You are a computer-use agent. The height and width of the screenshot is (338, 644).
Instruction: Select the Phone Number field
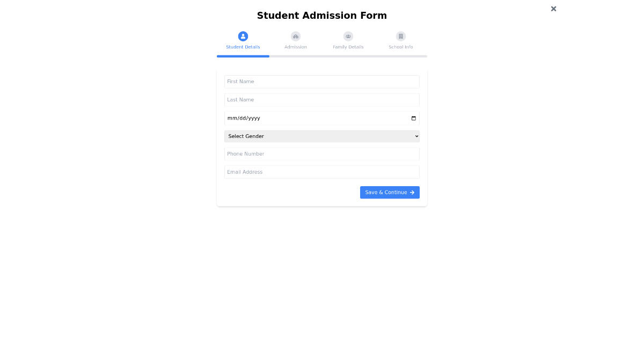coord(322,154)
